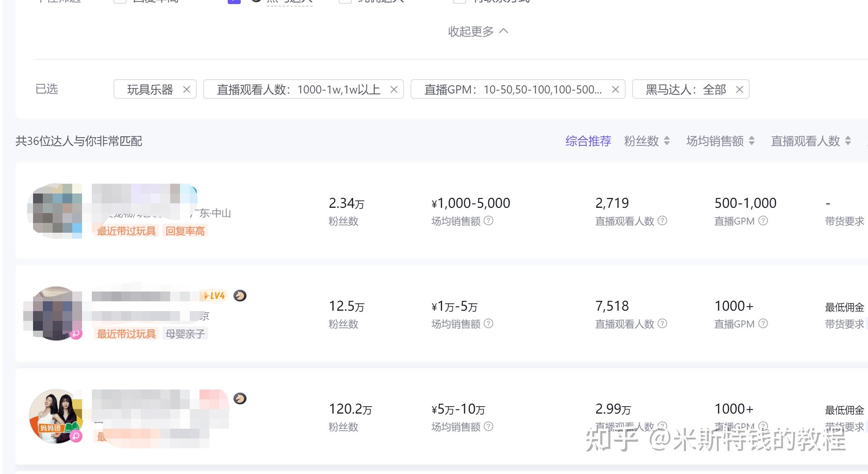Screen dimensions: 868x474
Task: Open help icon beside 场均销售额 for ¥5万-10万
Action: pos(488,427)
